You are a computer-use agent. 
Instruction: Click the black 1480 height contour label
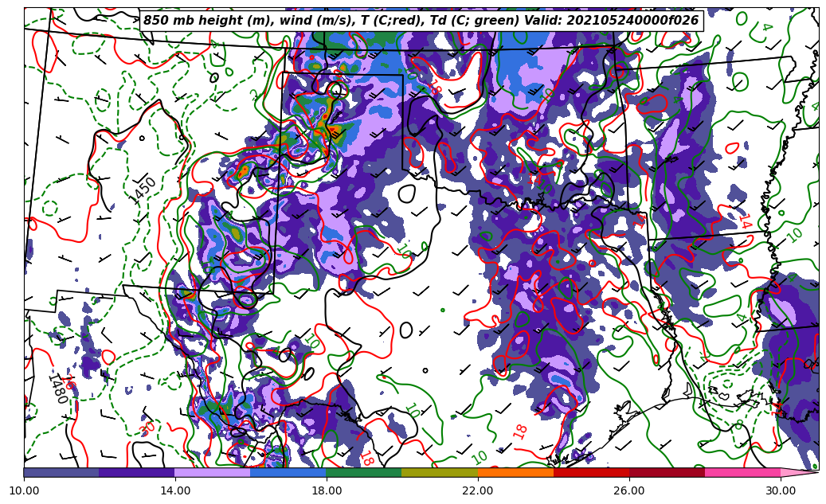click(x=58, y=389)
